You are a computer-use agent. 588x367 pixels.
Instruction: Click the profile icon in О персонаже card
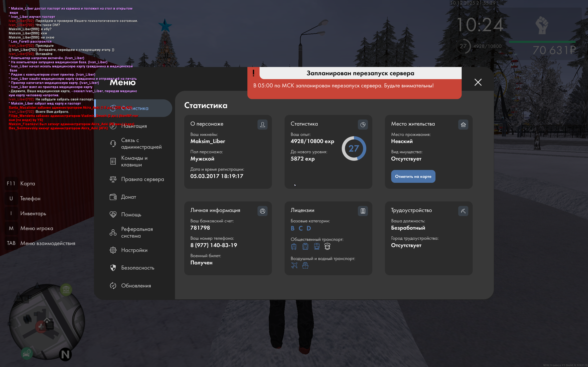coord(262,125)
